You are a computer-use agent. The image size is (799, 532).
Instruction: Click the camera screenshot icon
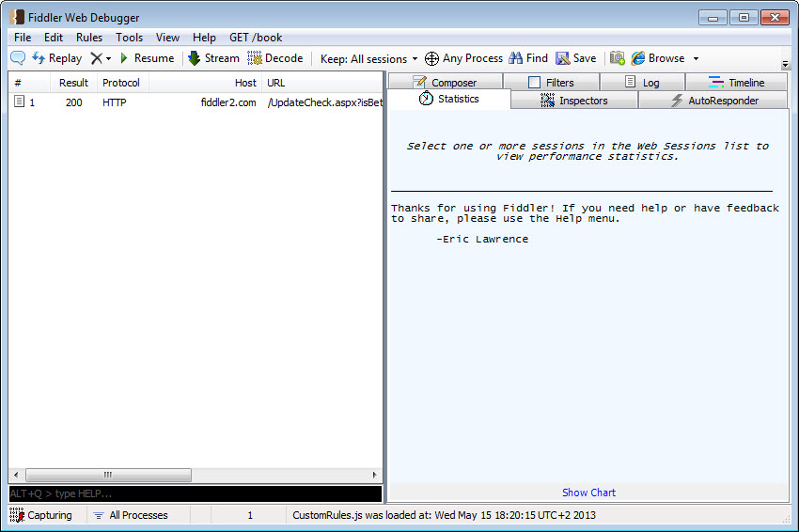click(x=617, y=58)
